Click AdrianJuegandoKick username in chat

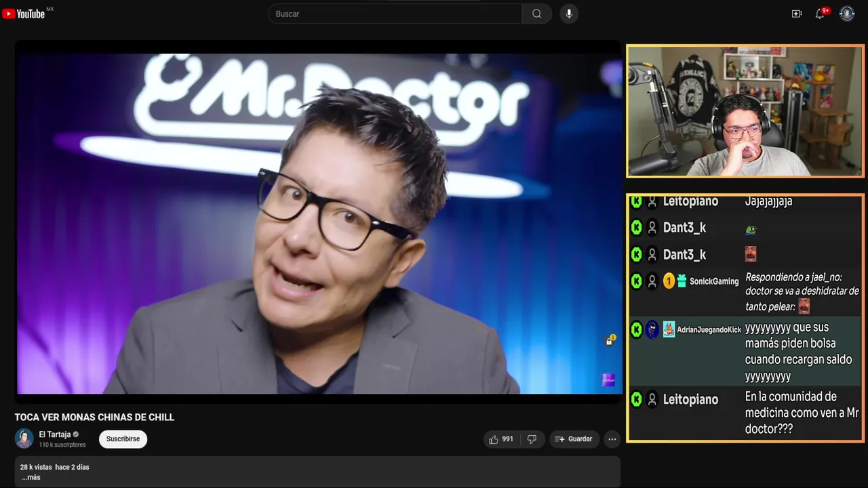709,329
